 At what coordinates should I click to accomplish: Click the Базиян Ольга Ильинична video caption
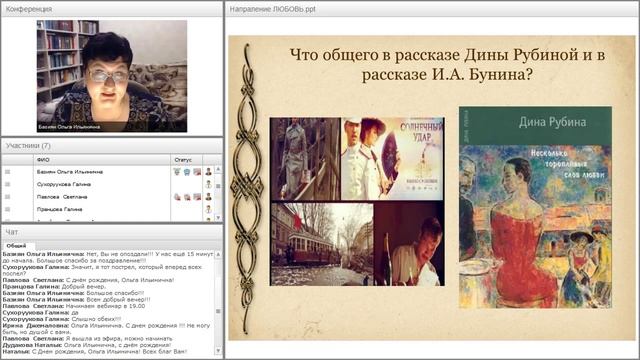click(x=69, y=127)
